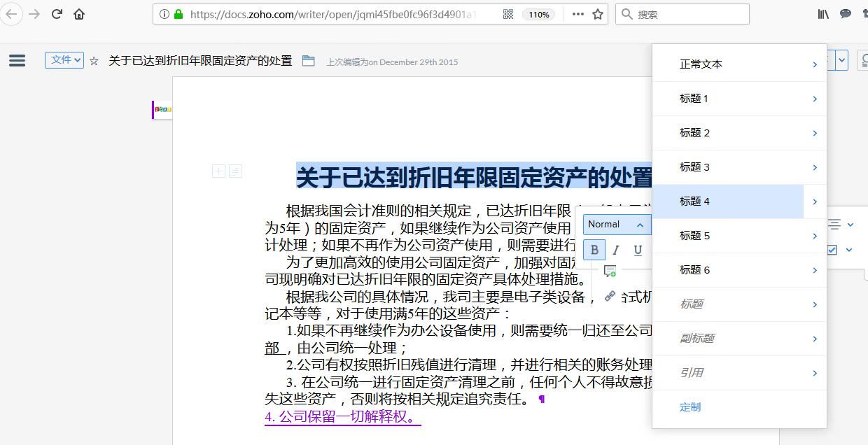The height and width of the screenshot is (445, 868).
Task: Reload the page with the browser refresh button
Action: pyautogui.click(x=57, y=14)
